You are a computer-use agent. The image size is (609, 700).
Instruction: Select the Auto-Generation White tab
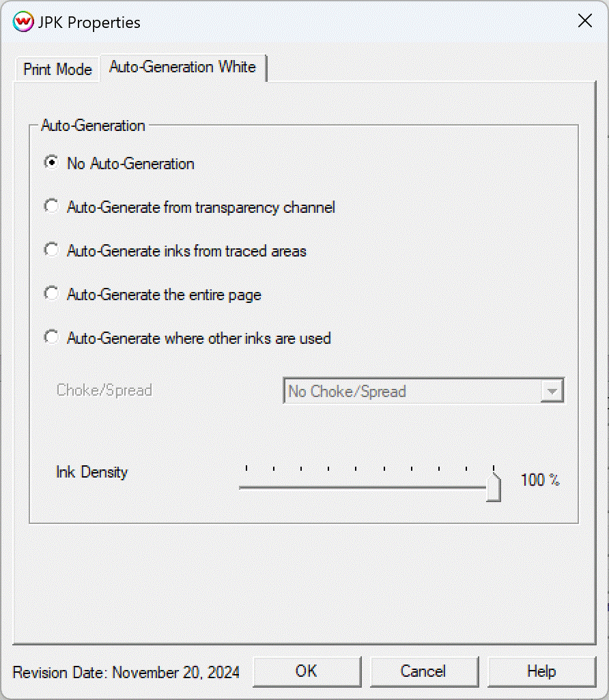tap(182, 67)
